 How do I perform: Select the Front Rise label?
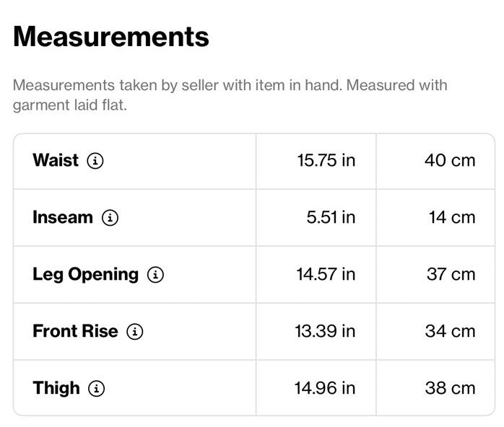(75, 331)
